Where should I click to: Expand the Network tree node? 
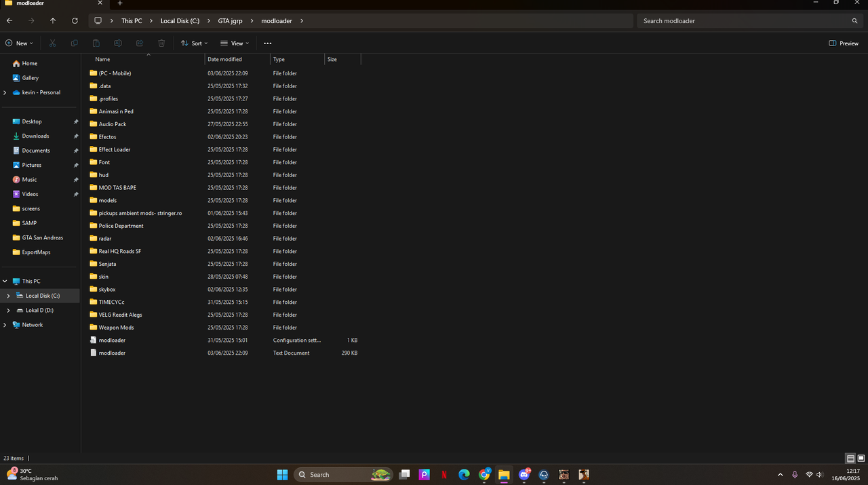[5, 325]
